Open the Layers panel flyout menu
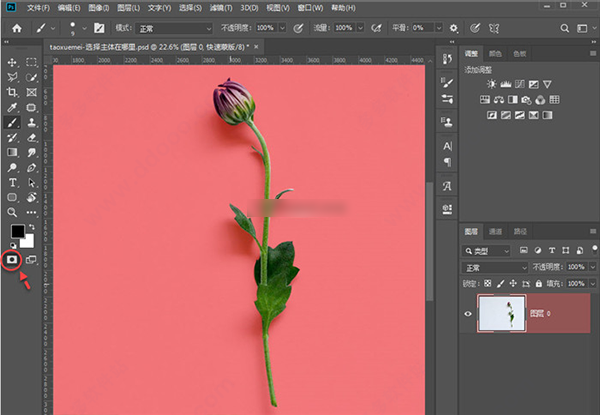The image size is (600, 415). (x=593, y=231)
